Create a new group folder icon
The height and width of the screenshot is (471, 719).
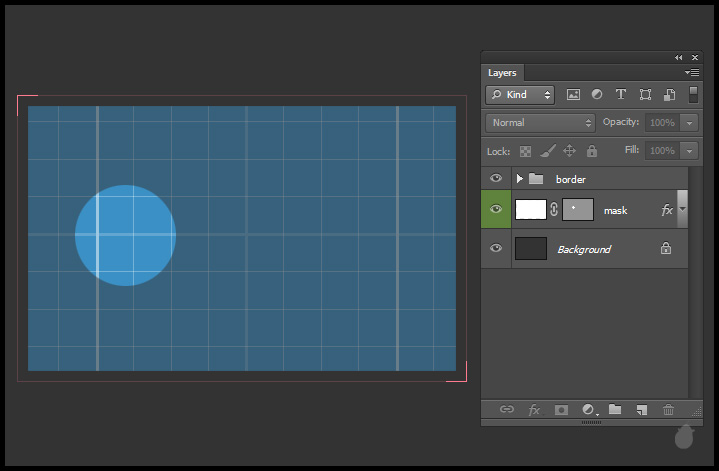pos(615,409)
